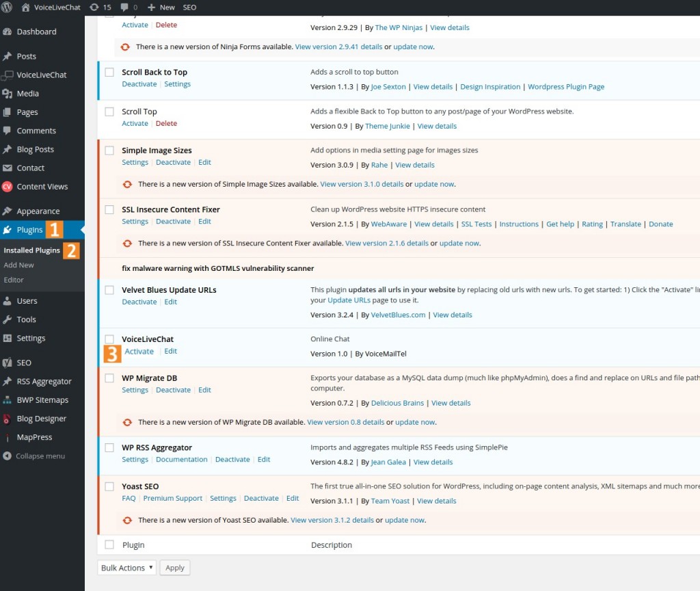Viewport: 700px width, 591px height.
Task: Open SSL Tests link for SSL Insecure Content Fixer
Action: (476, 224)
